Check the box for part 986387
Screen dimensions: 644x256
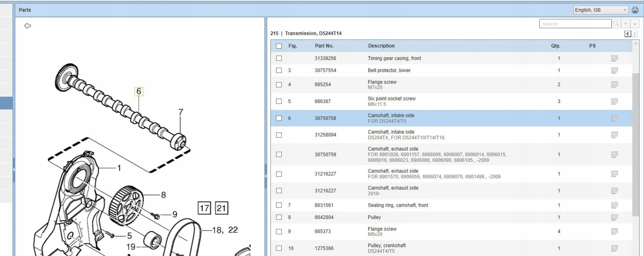pyautogui.click(x=279, y=101)
